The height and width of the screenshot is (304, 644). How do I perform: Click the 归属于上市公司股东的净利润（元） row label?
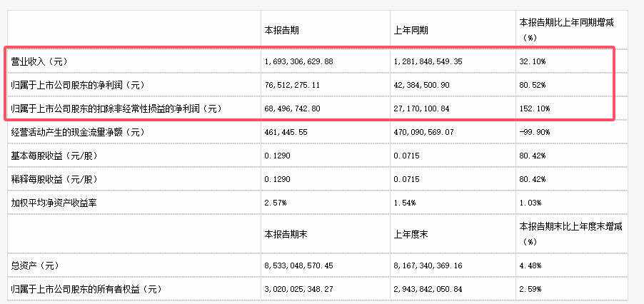point(78,86)
